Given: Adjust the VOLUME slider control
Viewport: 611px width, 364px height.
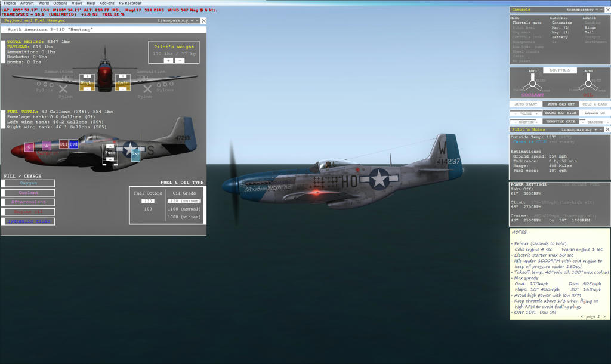Looking at the screenshot, I should (526, 113).
